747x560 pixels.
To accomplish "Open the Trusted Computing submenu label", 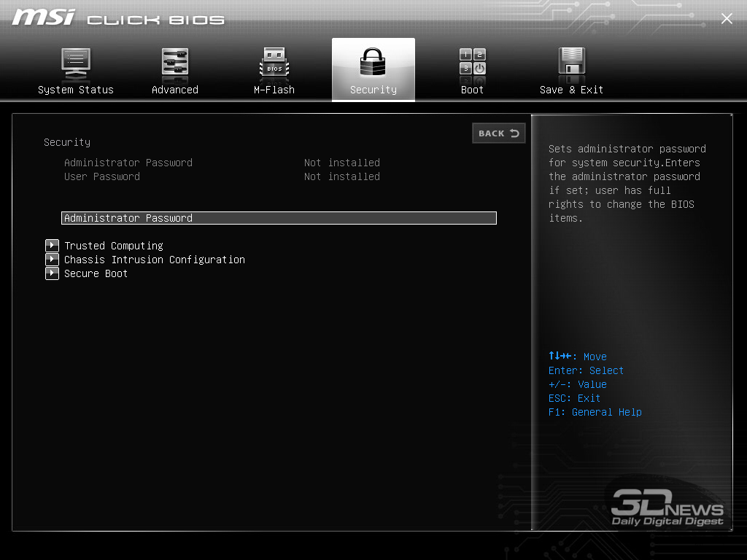I will click(x=114, y=246).
